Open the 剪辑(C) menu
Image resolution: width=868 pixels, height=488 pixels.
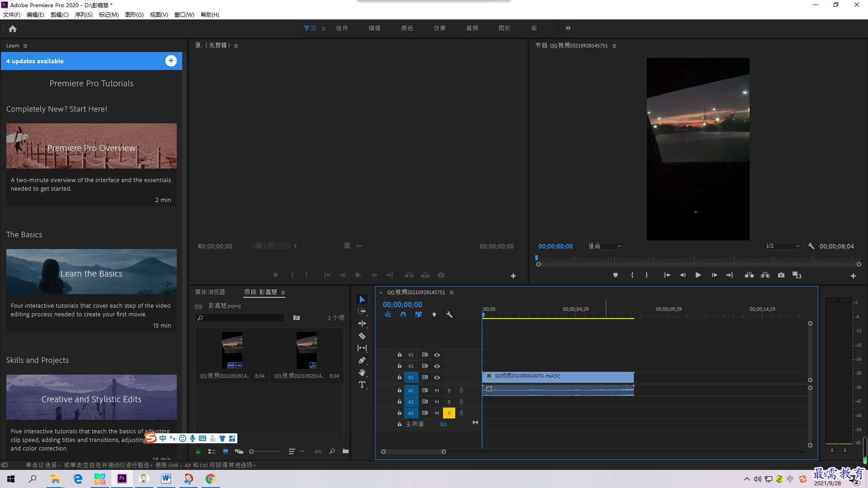[x=59, y=14]
